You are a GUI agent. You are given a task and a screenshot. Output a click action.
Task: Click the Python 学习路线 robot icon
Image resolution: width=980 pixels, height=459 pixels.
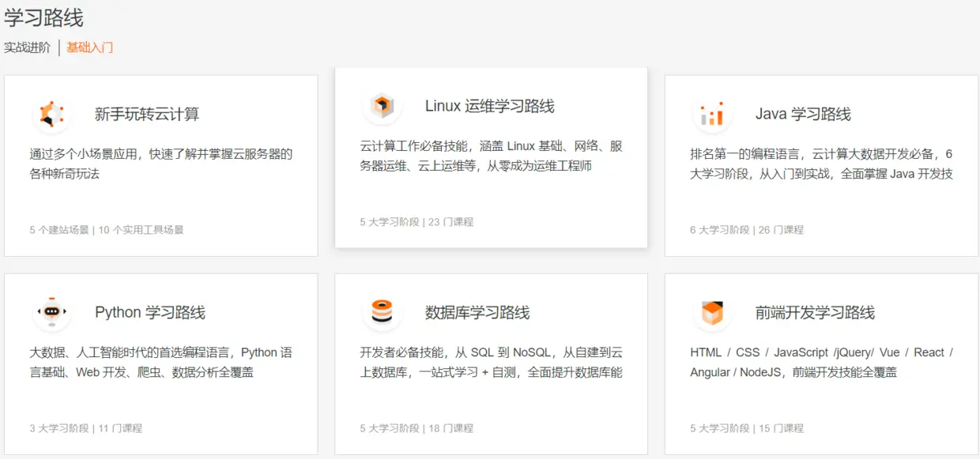coord(51,312)
